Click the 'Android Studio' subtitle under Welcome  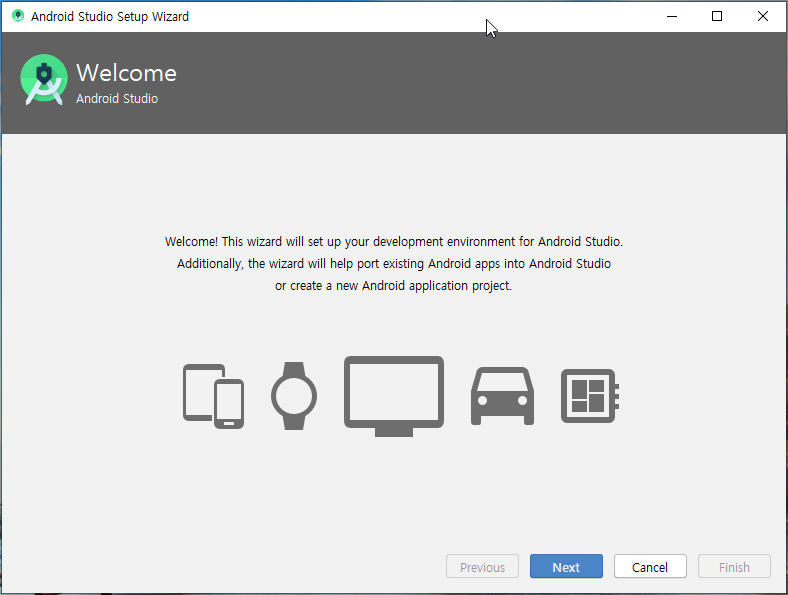pos(117,98)
